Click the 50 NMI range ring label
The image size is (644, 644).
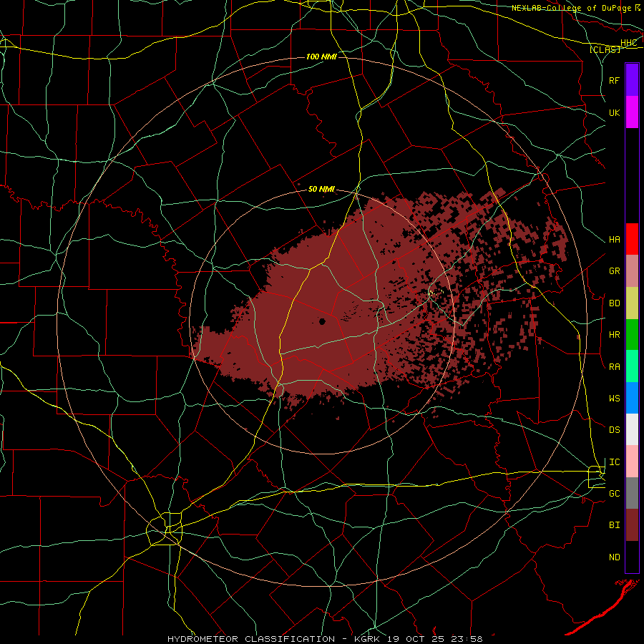321,189
